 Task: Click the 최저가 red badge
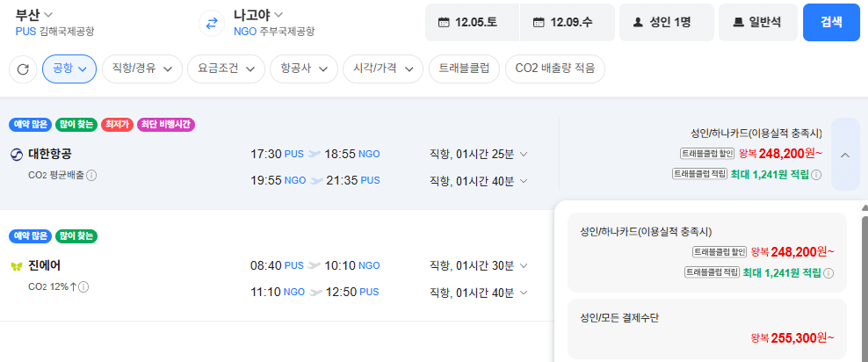tap(117, 125)
